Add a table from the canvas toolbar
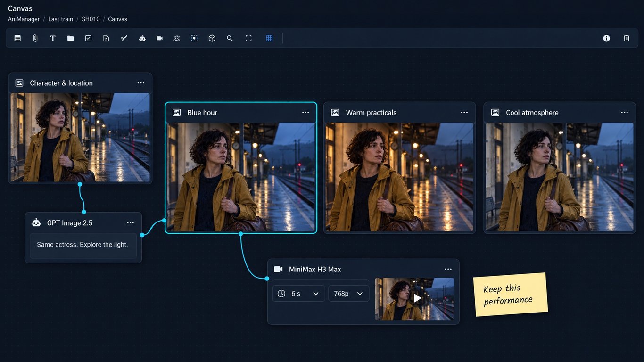Screen dimensions: 644x362 17,38
